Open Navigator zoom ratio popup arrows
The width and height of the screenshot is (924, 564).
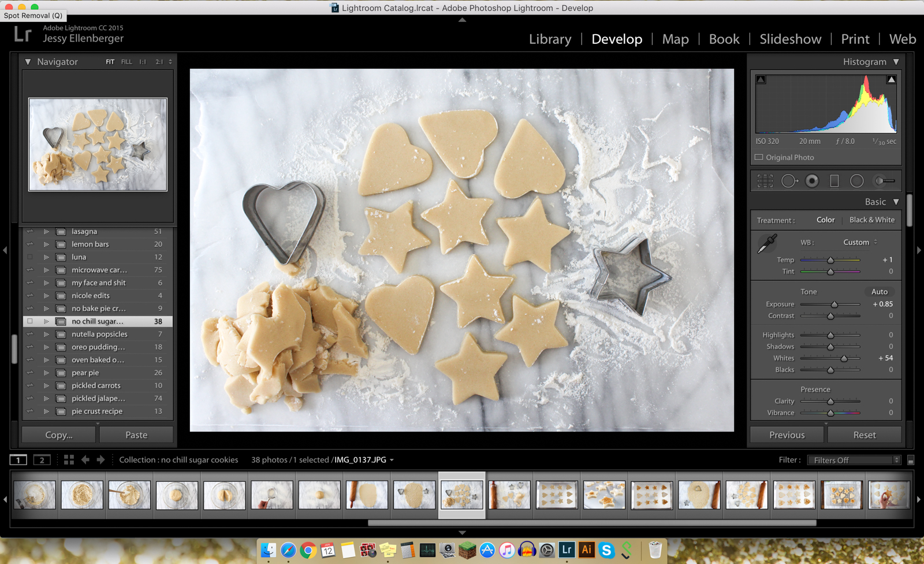coord(170,62)
